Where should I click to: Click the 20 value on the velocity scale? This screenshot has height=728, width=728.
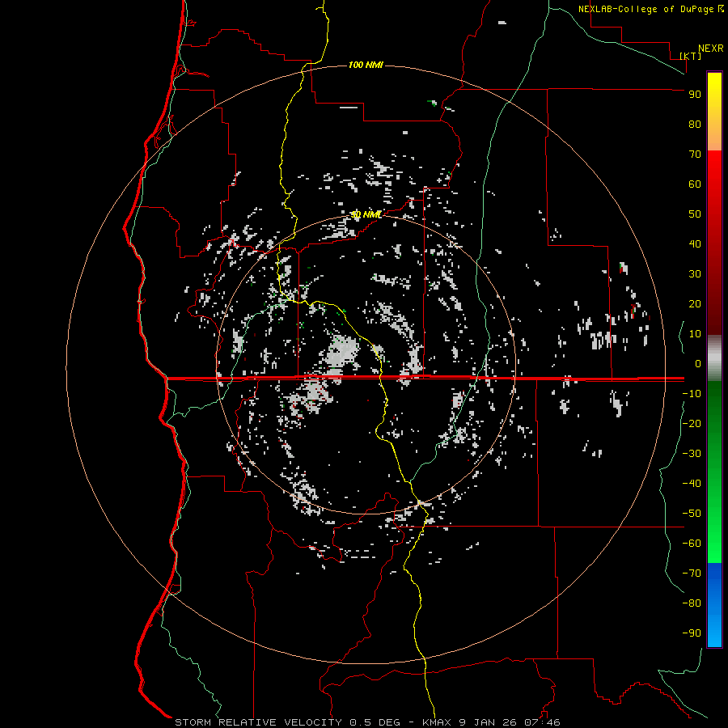coord(695,303)
